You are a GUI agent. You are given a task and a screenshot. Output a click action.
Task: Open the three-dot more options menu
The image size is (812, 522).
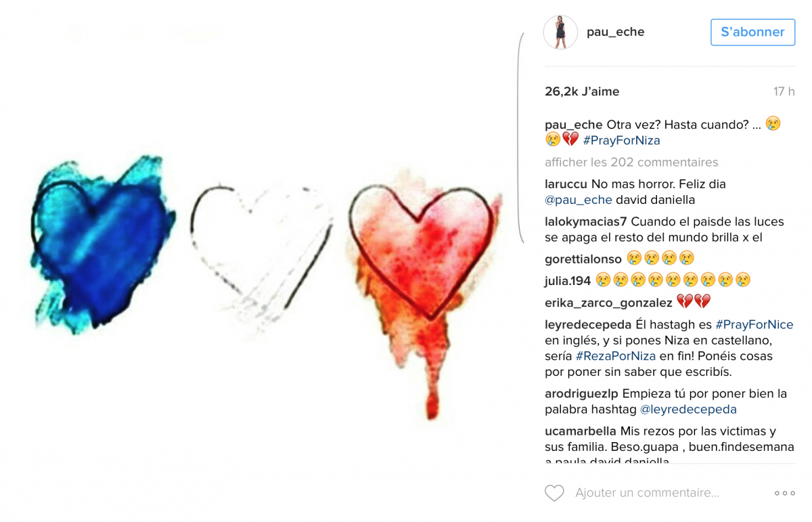[x=785, y=494]
